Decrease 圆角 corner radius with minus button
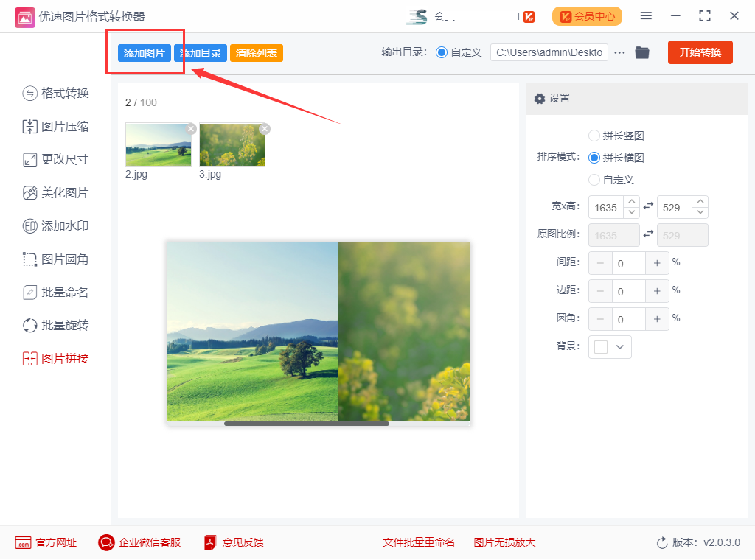The width and height of the screenshot is (755, 560). 600,319
